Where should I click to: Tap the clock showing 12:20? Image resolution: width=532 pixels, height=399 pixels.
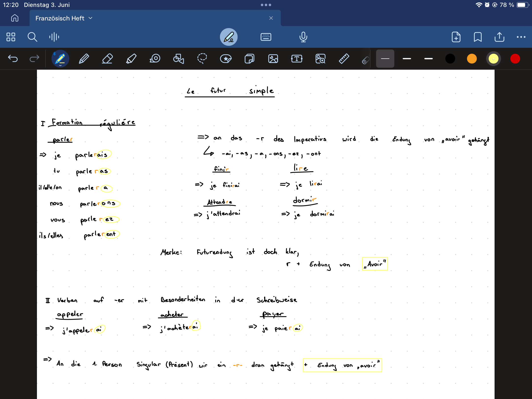click(x=11, y=5)
